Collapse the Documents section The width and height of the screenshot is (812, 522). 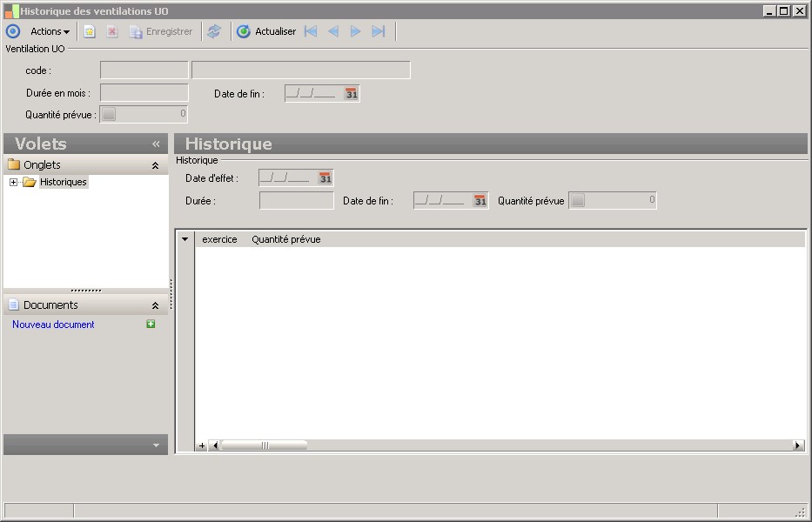coord(155,305)
